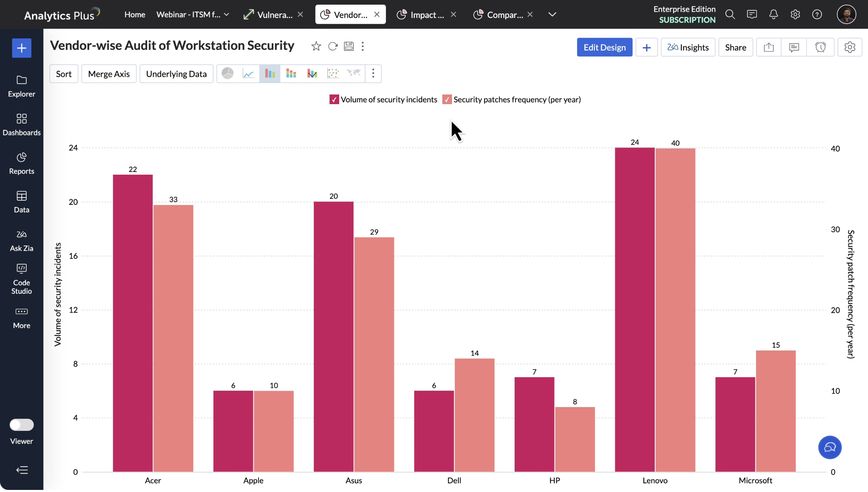Viewport: 868px width, 492px height.
Task: Expand the Webinar - ITSM workspace dropdown
Action: [227, 15]
